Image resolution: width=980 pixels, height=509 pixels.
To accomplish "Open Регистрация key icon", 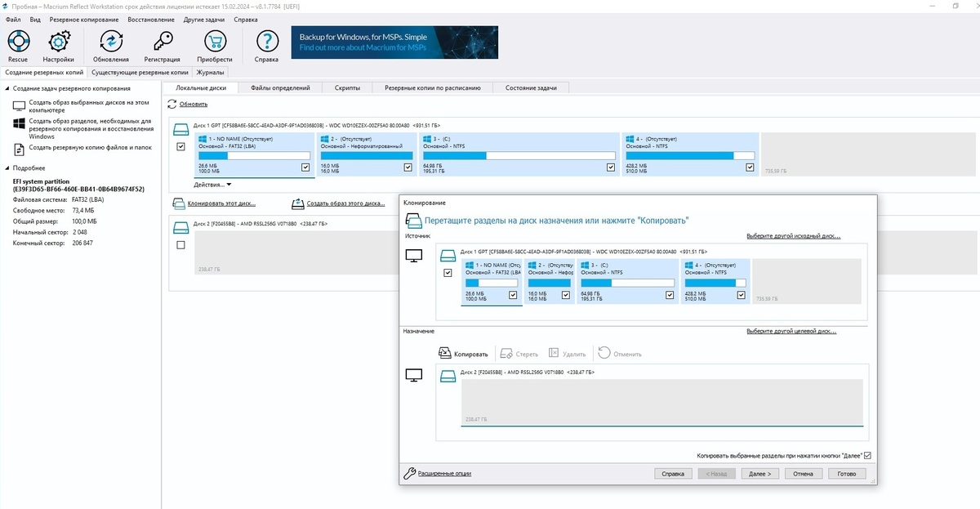I will pyautogui.click(x=162, y=42).
